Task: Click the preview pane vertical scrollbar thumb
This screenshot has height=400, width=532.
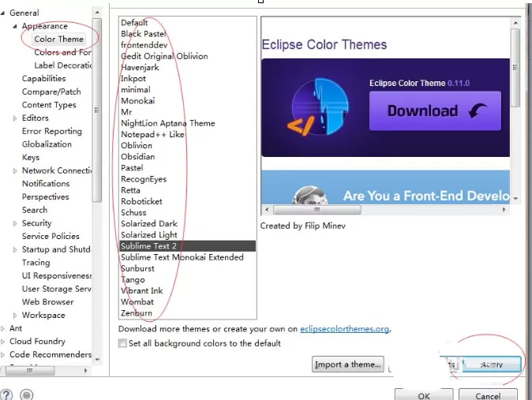Action: (515, 67)
